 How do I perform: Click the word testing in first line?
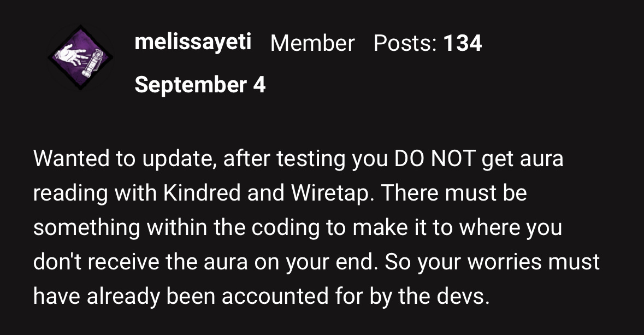(x=310, y=158)
